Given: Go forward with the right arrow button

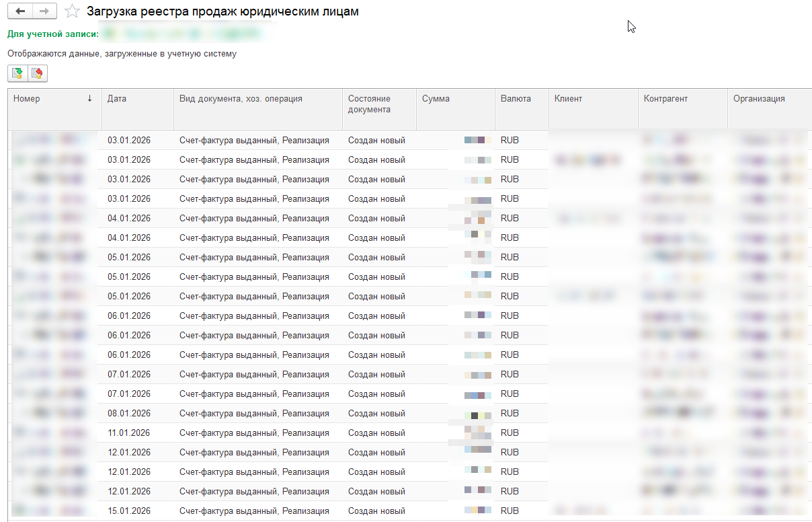Looking at the screenshot, I should [x=44, y=11].
